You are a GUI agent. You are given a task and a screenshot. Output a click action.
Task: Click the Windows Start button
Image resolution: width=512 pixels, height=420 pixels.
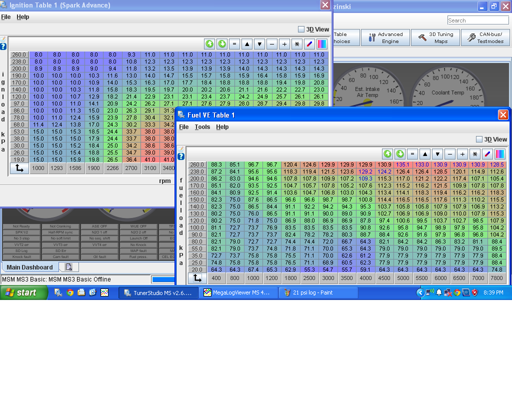(23, 292)
